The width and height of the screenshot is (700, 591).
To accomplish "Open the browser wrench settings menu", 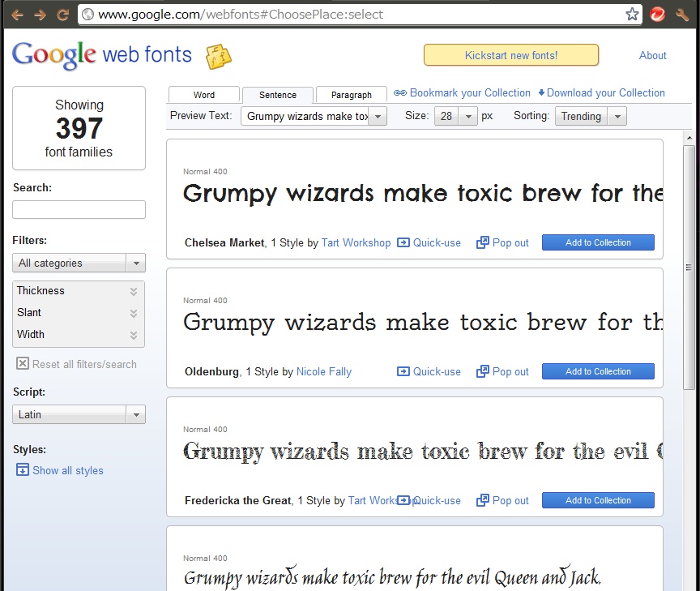I will 682,15.
